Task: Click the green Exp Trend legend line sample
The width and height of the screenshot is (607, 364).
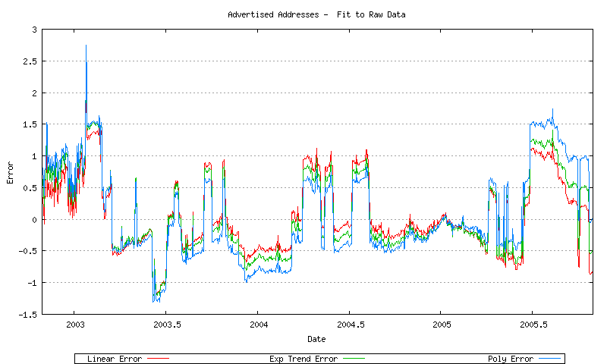Action: 352,359
